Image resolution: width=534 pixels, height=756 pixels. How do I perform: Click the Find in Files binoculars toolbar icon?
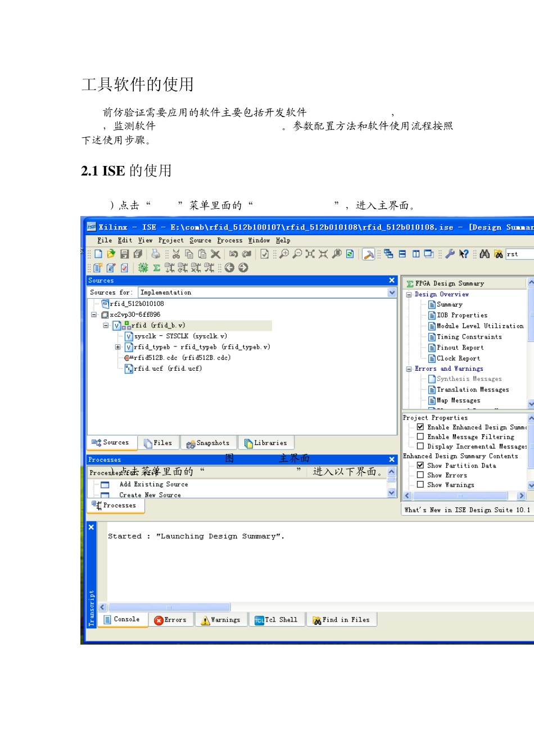point(498,254)
